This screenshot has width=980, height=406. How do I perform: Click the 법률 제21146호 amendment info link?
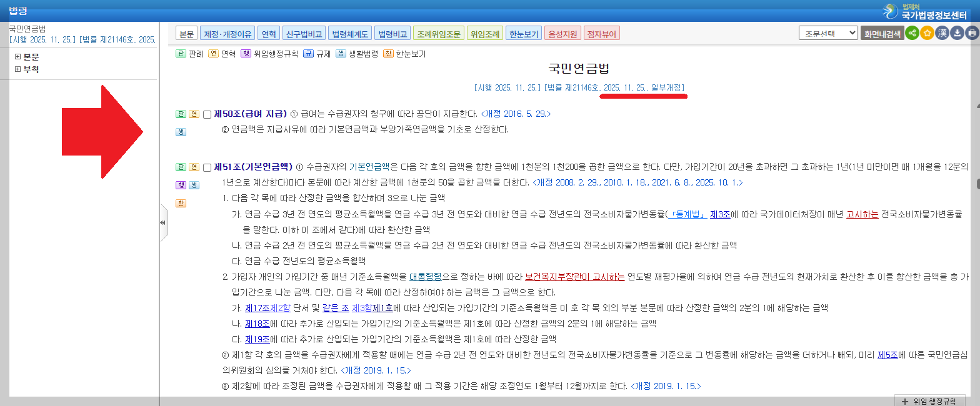[x=615, y=87]
